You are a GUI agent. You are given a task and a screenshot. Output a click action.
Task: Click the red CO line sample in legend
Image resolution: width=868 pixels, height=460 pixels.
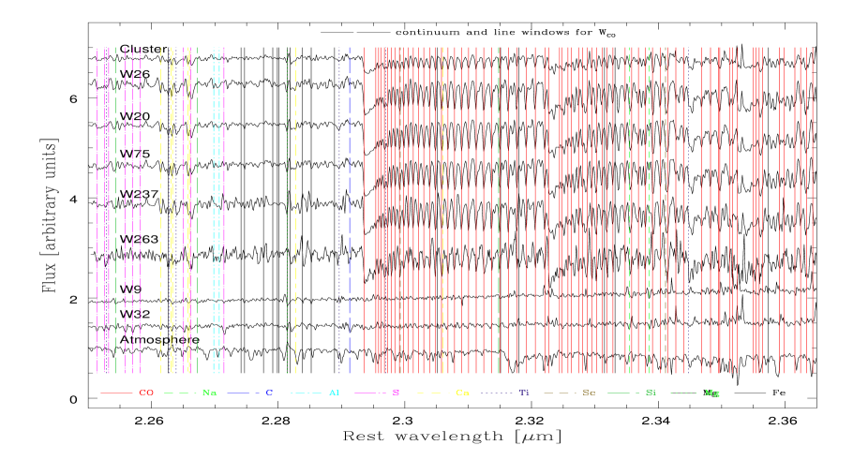(116, 393)
